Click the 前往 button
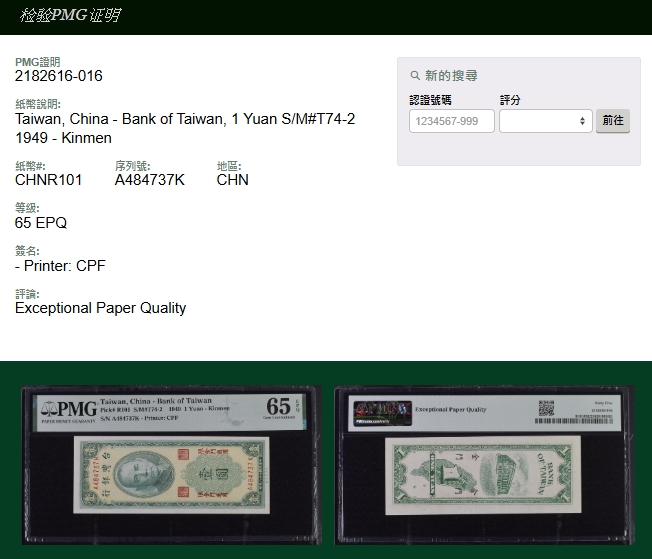 click(x=612, y=121)
